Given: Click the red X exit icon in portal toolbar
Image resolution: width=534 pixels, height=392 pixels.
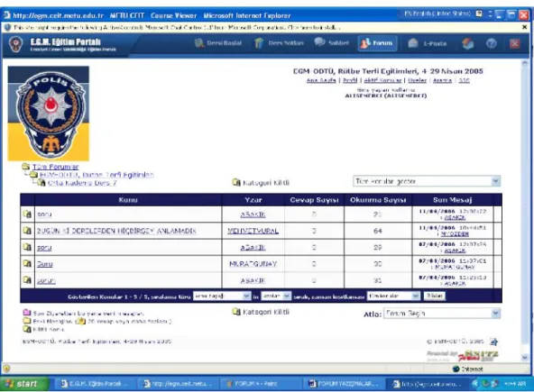Looking at the screenshot, I should (x=514, y=43).
